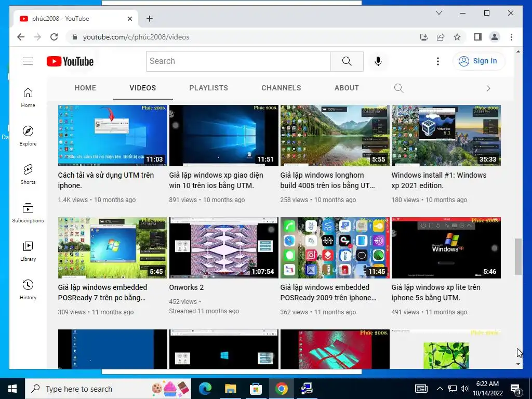The image size is (532, 399).
Task: Start voice search with microphone icon
Action: pos(378,61)
